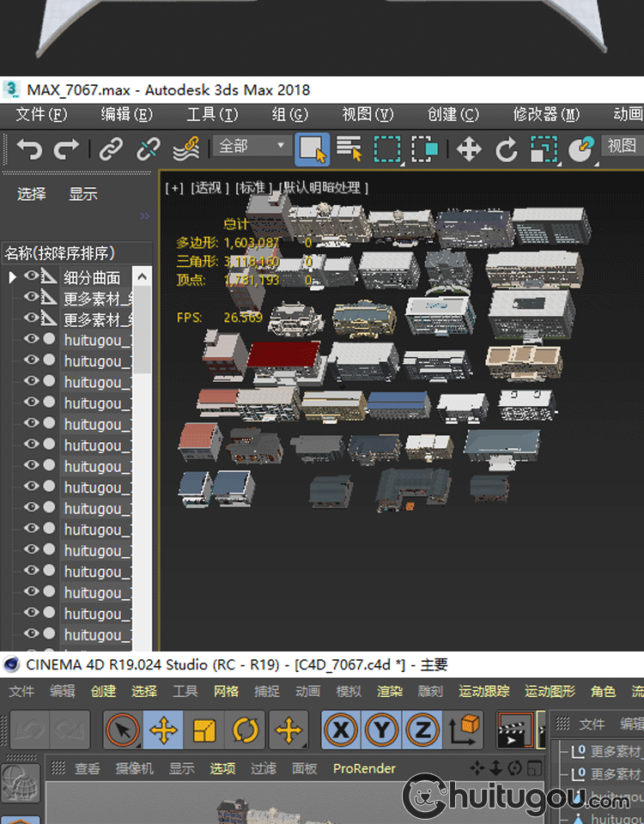Open 创建(C) menu in 3ds Max
Viewport: 644px width, 824px height.
tap(453, 114)
